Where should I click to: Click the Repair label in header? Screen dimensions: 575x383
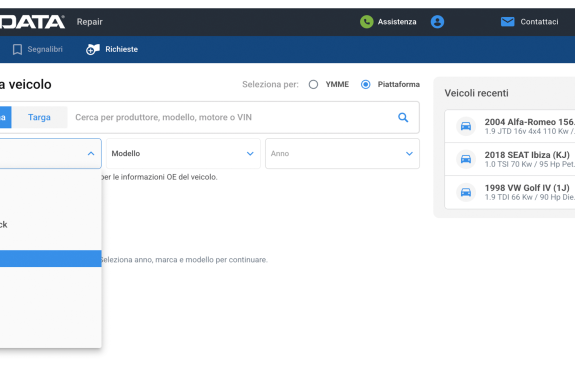(90, 22)
